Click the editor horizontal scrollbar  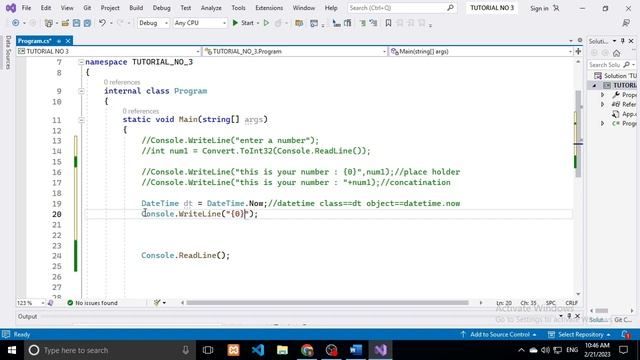point(327,303)
